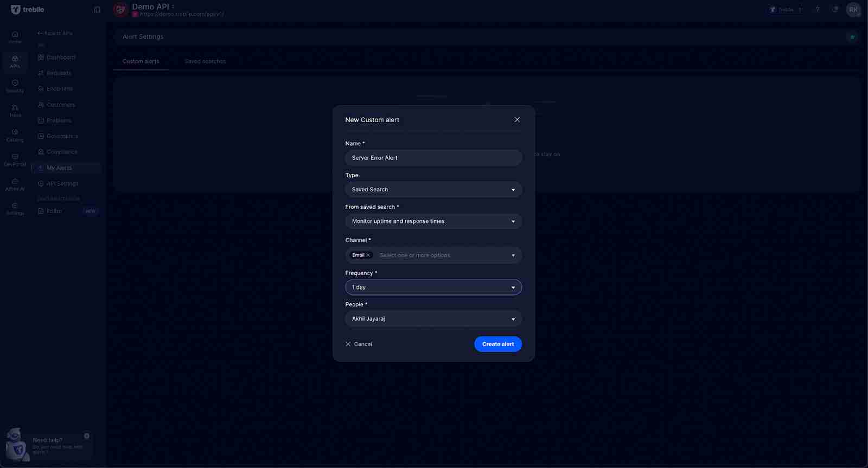Click the Create alert button
Screen dimensions: 868x468
(498, 344)
